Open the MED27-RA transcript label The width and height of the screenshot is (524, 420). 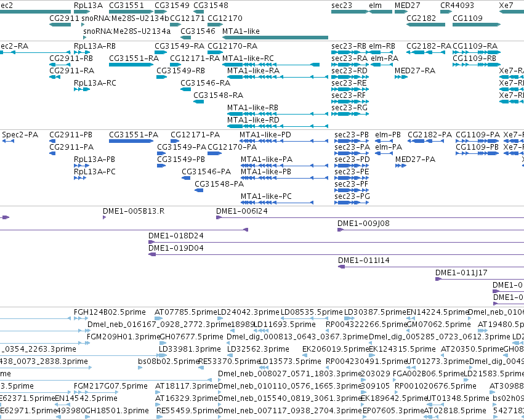[x=415, y=70]
